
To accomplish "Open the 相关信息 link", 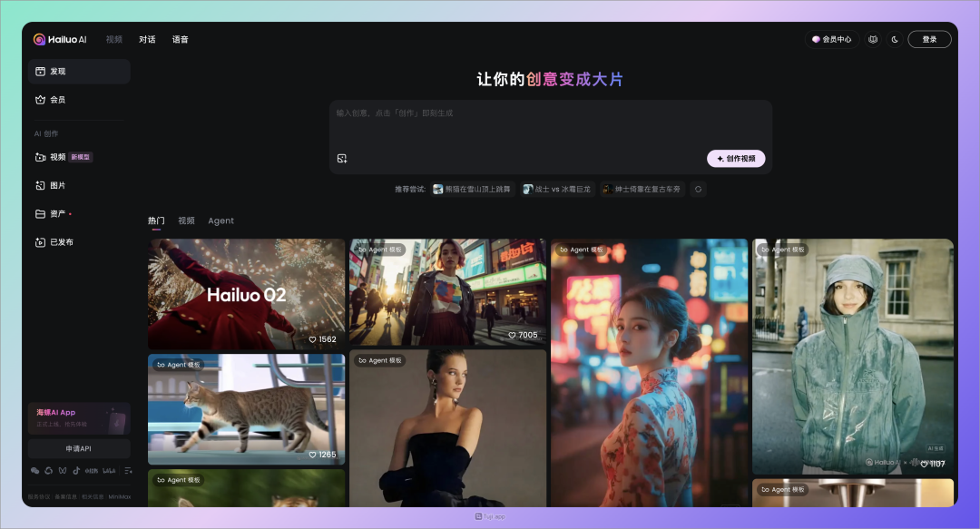I will point(93,497).
